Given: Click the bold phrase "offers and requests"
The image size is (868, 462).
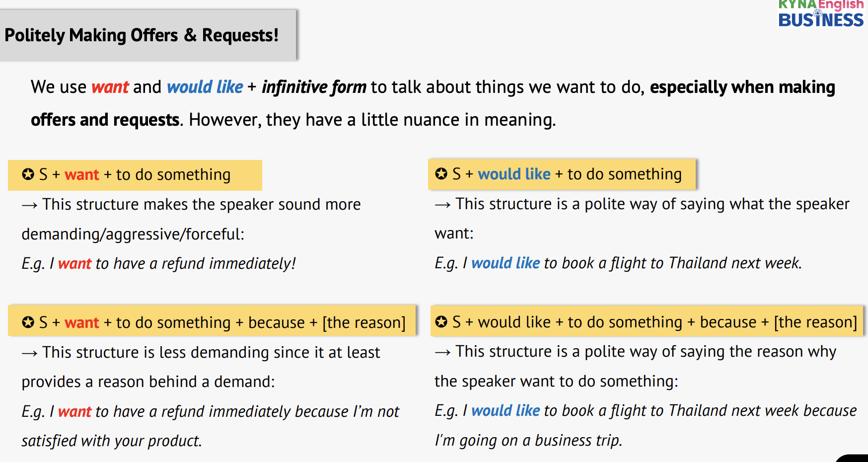Looking at the screenshot, I should click(x=105, y=120).
